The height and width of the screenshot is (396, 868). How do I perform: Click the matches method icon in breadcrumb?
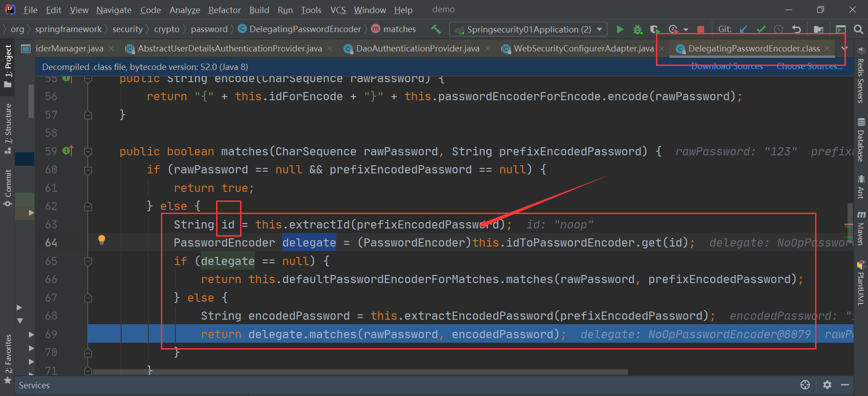(x=376, y=29)
